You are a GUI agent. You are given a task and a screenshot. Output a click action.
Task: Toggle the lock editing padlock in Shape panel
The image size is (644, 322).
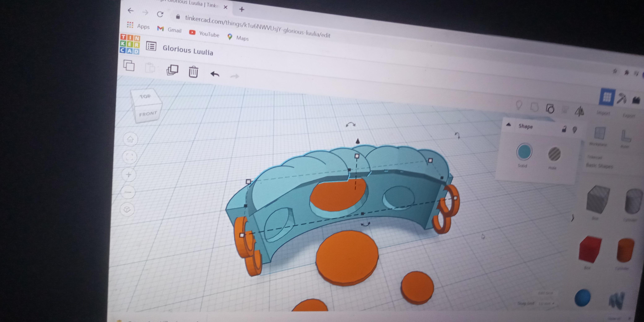pos(564,129)
